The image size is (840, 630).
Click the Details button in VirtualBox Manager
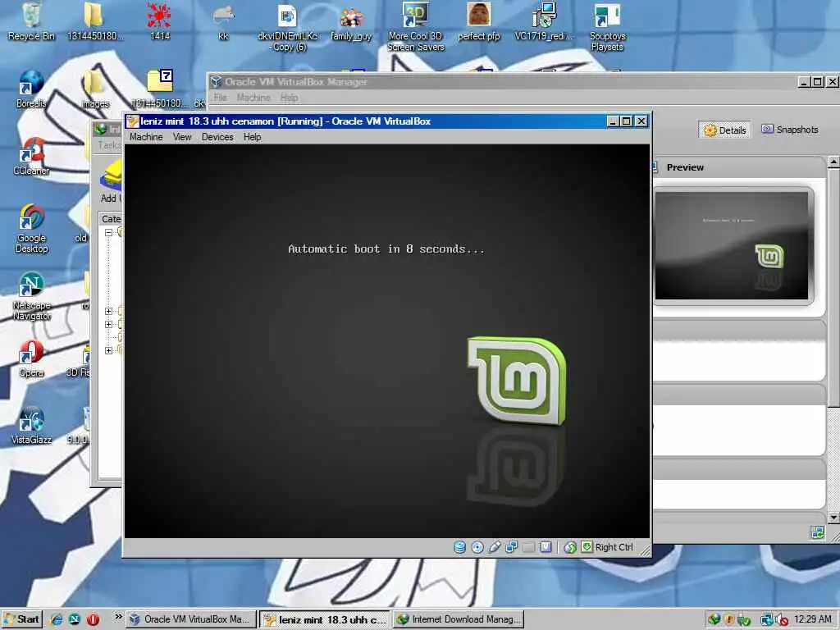click(724, 130)
